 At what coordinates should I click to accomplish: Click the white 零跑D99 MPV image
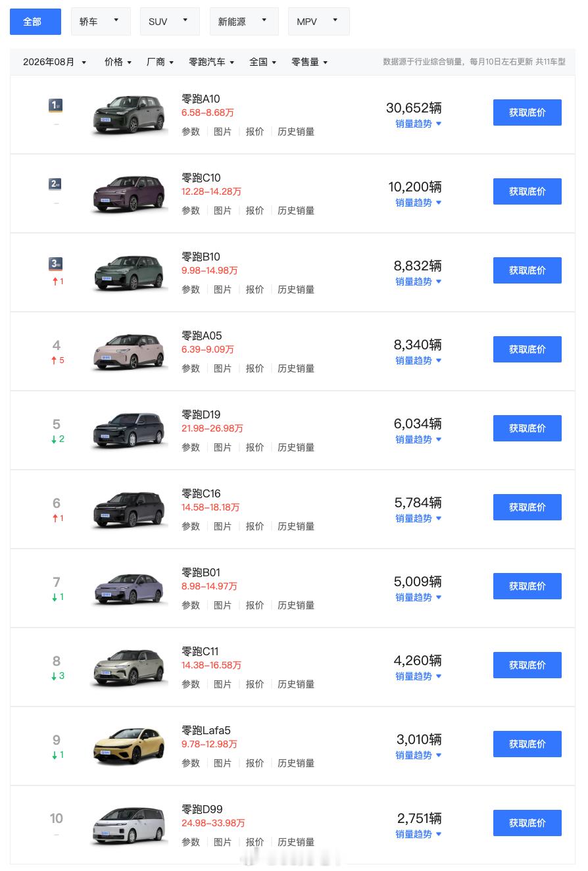129,826
